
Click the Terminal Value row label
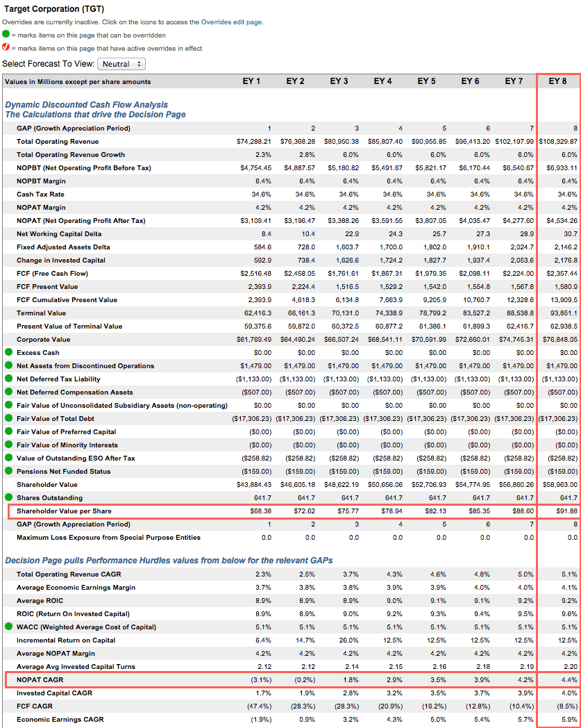pyautogui.click(x=41, y=313)
